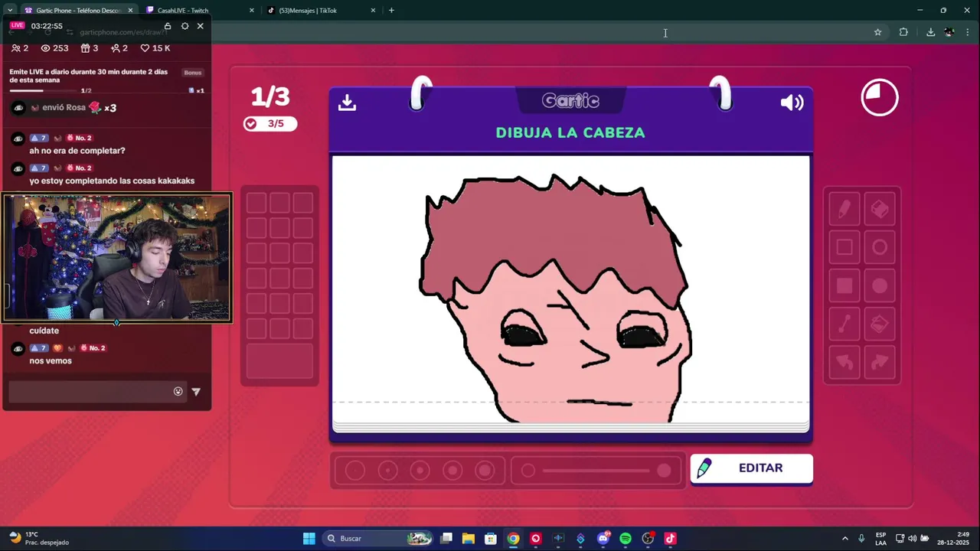Open the TikTok app in taskbar
The image size is (980, 551).
pos(670,538)
